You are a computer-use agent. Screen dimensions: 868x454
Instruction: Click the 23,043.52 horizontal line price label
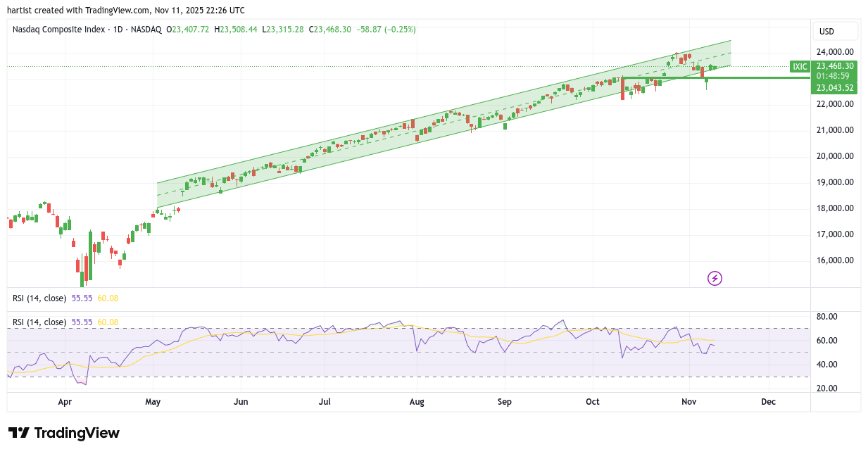point(835,88)
